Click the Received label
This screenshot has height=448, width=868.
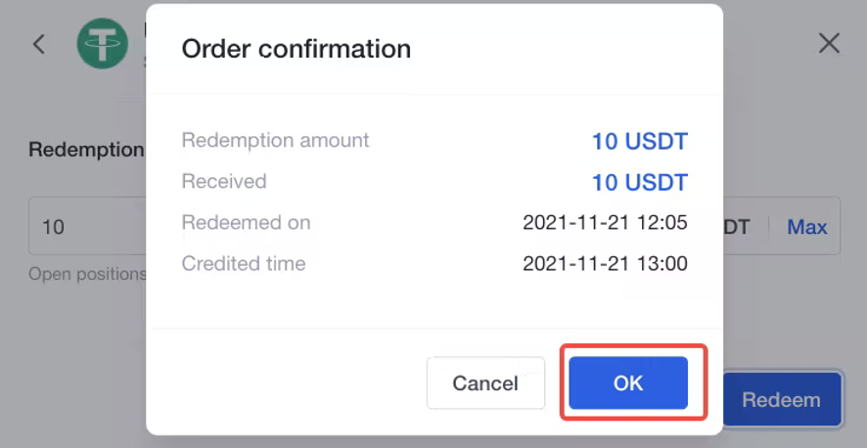[224, 181]
